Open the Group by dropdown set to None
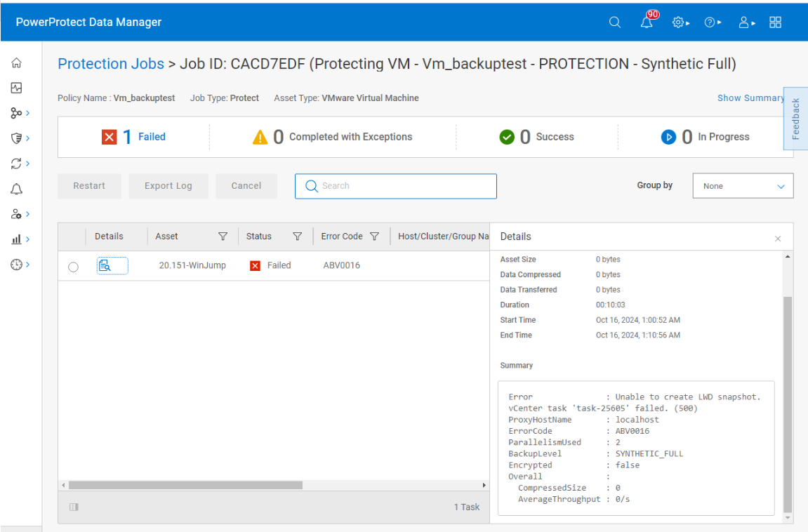 pyautogui.click(x=742, y=185)
